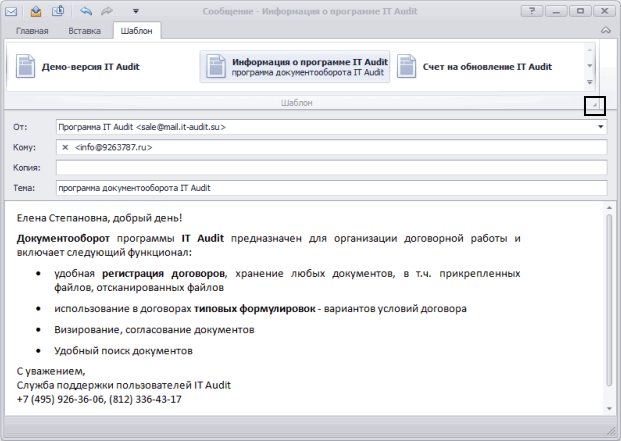Redo with the grey forward arrow
The height and width of the screenshot is (441, 621).
click(107, 11)
